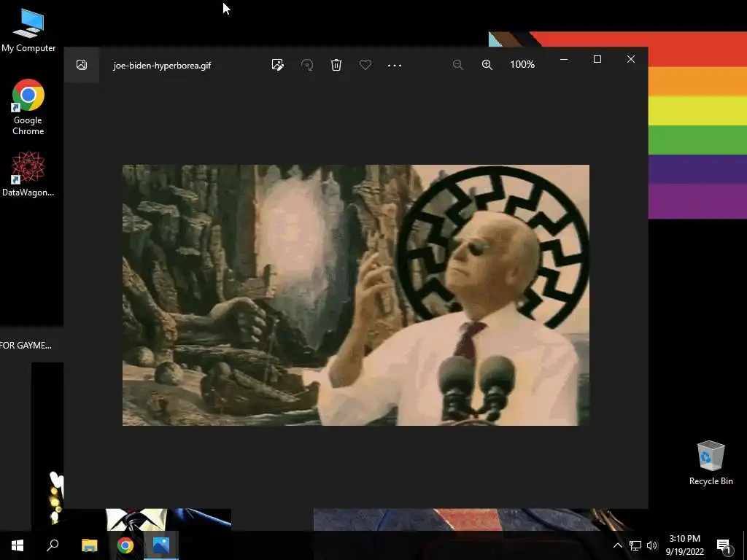Viewport: 747px width, 560px height.
Task: Minimize the Photos window
Action: (x=564, y=59)
